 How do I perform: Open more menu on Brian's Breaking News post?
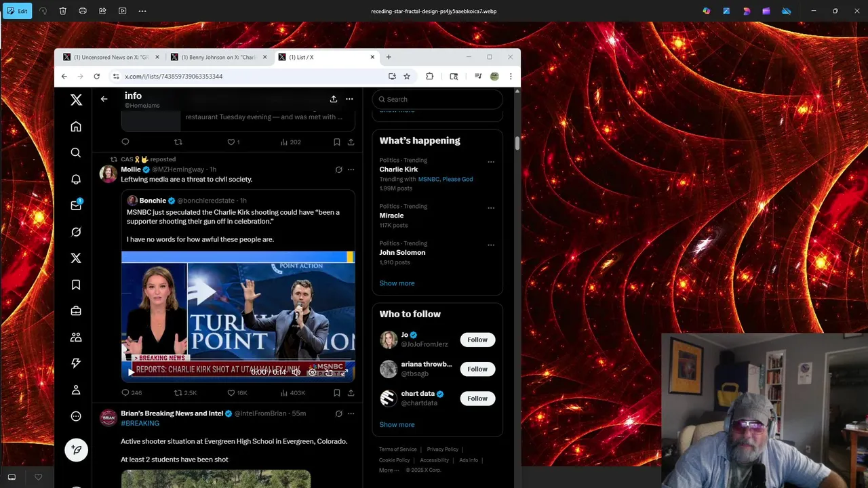[351, 413]
